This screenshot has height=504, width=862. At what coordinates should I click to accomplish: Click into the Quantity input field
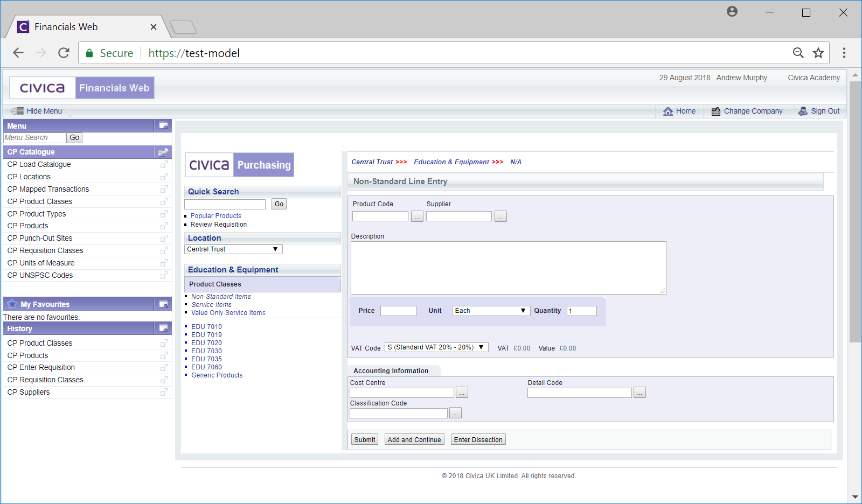point(582,311)
